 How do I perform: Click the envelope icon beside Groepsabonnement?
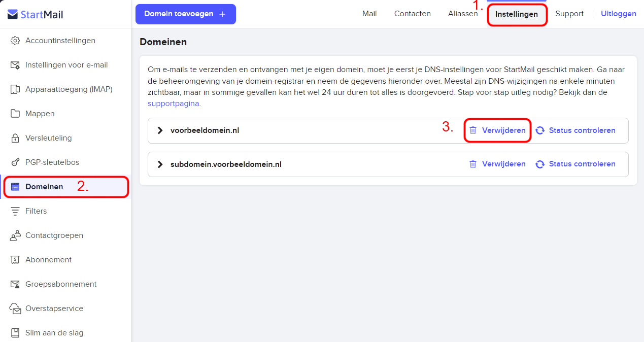coord(15,284)
